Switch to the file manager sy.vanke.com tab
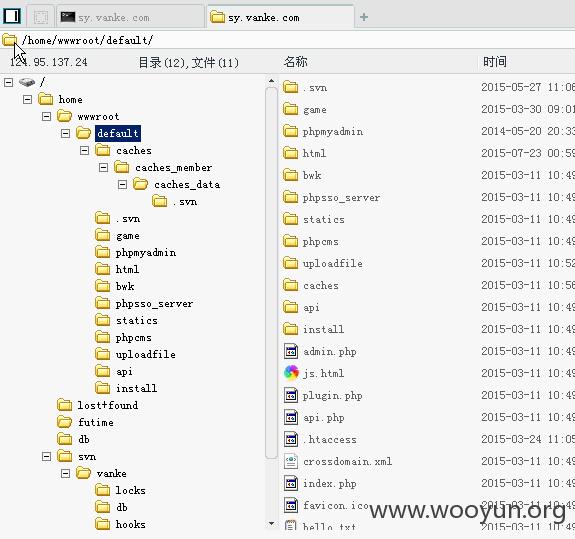575x539 pixels. 280,17
